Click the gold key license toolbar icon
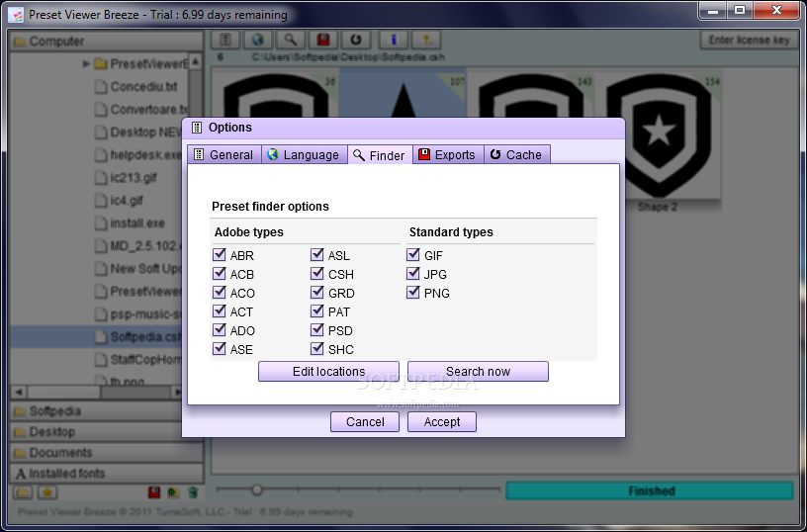807x532 pixels. [x=426, y=40]
